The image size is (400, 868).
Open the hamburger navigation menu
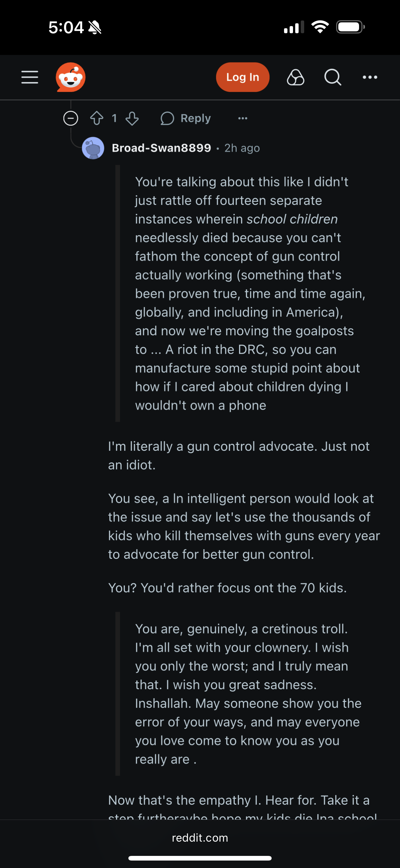pyautogui.click(x=30, y=77)
